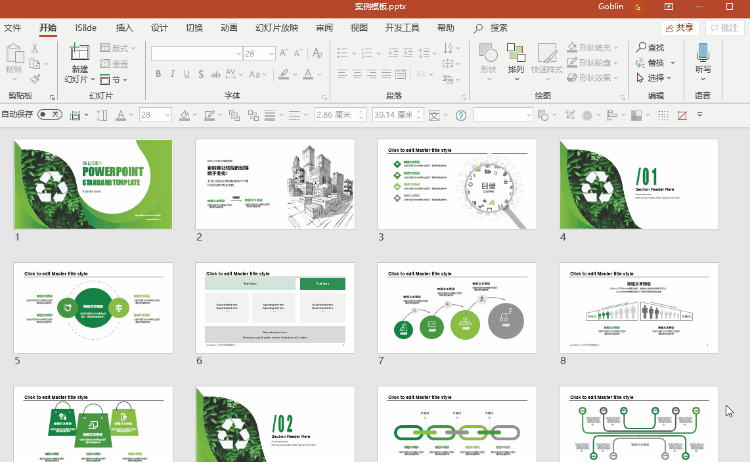
Task: Select the Format Painter brush icon
Action: (x=35, y=78)
